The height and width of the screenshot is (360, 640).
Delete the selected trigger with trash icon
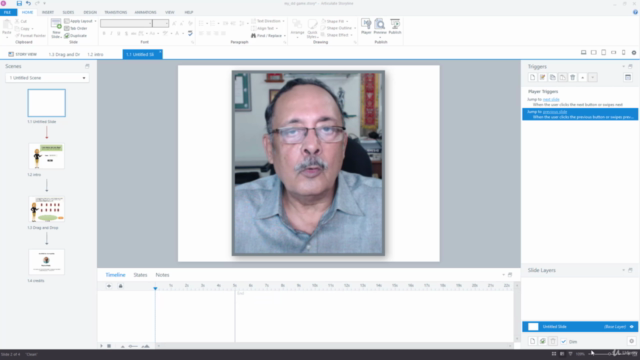click(573, 77)
